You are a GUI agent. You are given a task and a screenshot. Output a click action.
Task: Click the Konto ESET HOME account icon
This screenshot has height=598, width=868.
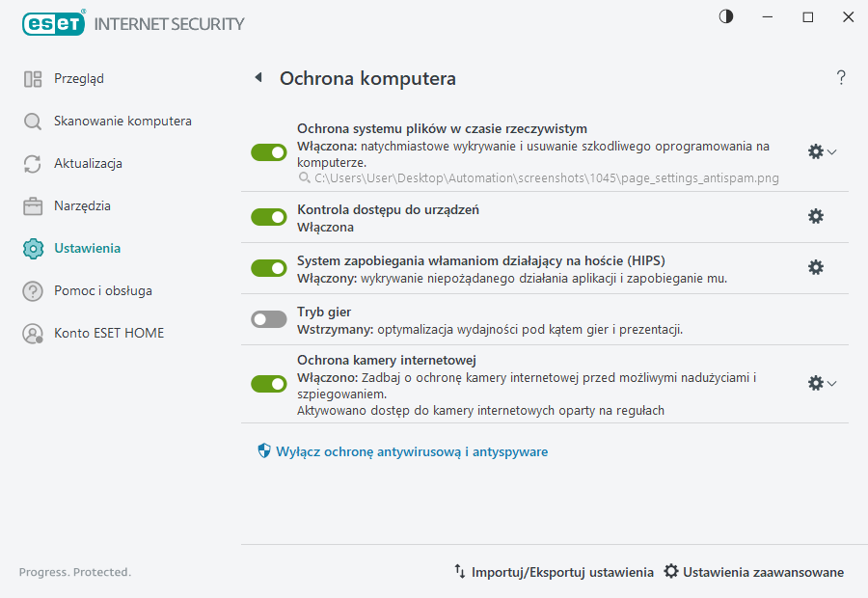click(x=32, y=333)
